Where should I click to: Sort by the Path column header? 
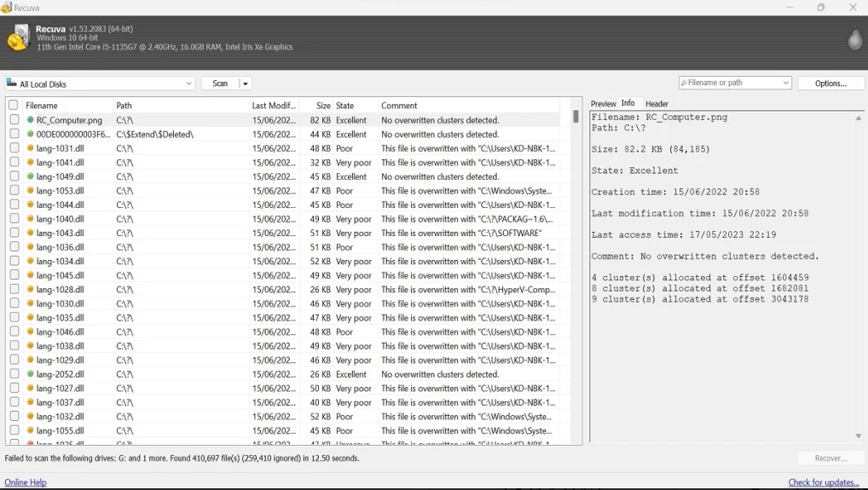point(181,106)
